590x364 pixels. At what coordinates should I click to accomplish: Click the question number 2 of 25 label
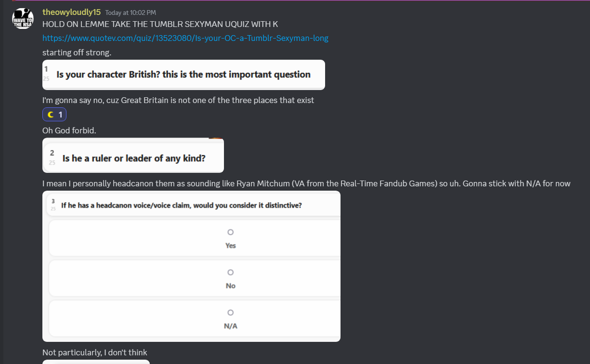click(x=52, y=156)
